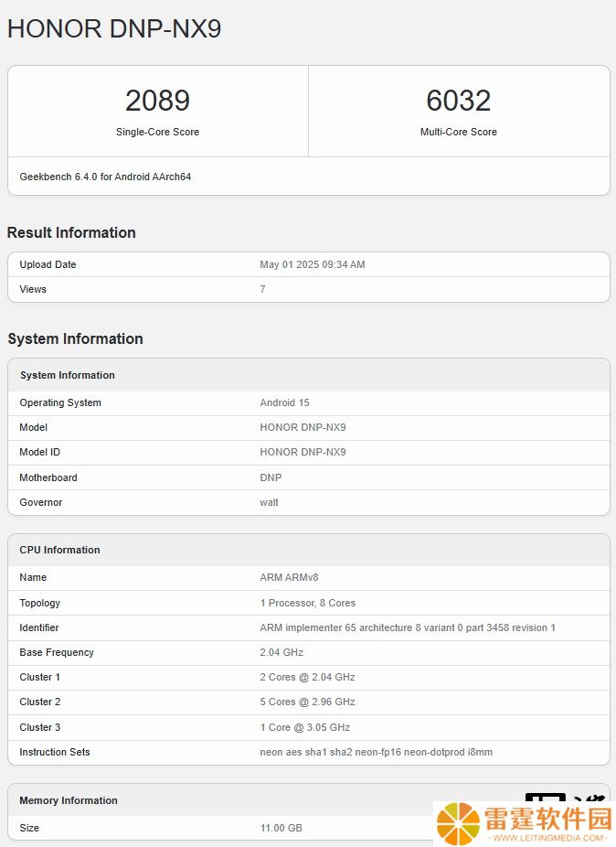Click the Identifier label
This screenshot has width=616, height=847.
coord(39,627)
